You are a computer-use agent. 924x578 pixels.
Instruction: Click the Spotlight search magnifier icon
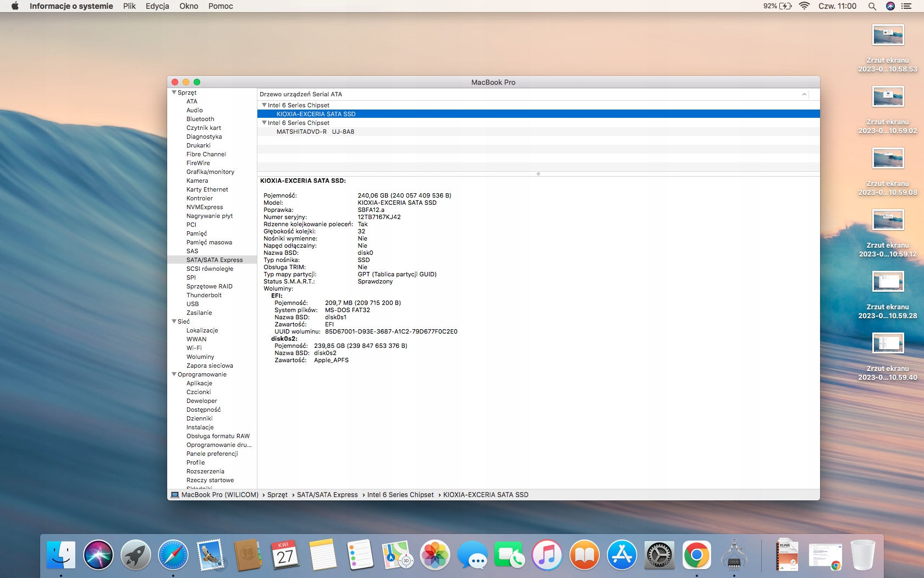click(872, 6)
